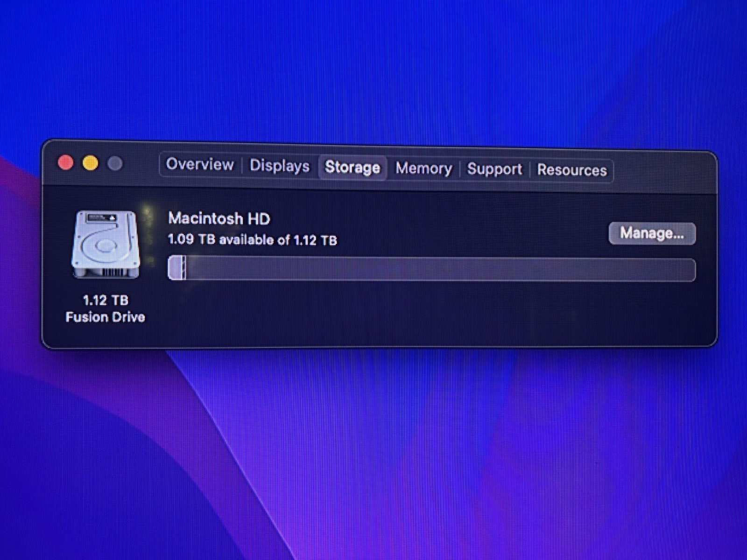The width and height of the screenshot is (747, 560).
Task: Switch to the Overview tab
Action: pos(200,164)
